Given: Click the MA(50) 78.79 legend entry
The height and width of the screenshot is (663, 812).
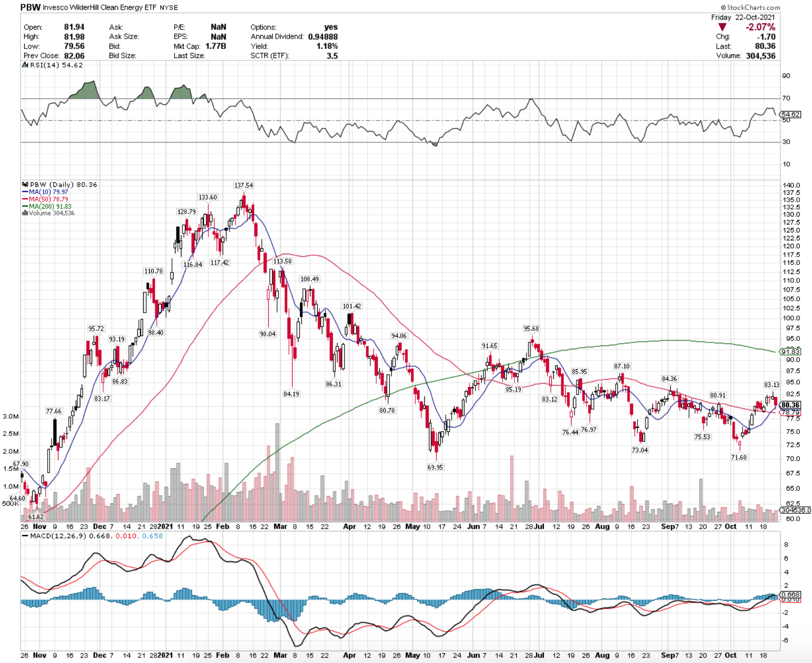Looking at the screenshot, I should click(46, 199).
